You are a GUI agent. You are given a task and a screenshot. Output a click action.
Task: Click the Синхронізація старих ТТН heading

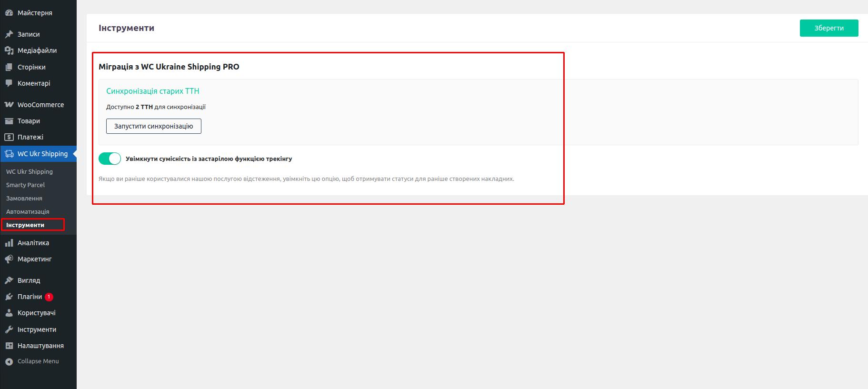[152, 91]
